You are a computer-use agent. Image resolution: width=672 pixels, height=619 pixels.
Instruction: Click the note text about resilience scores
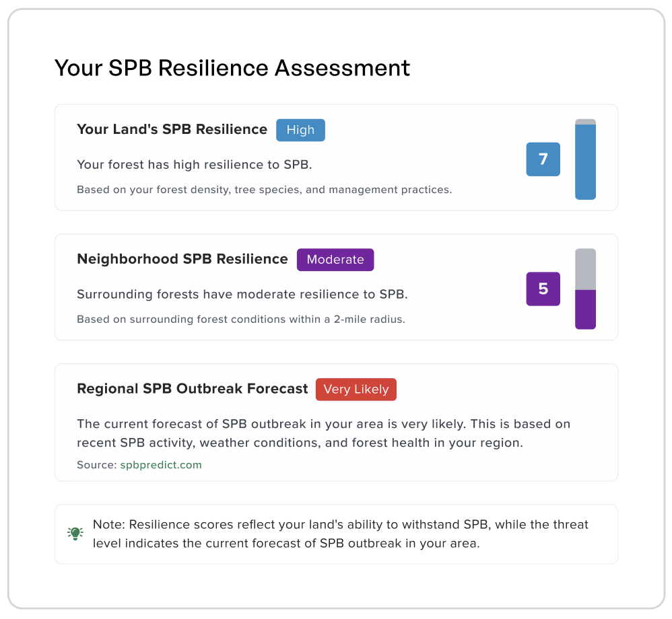tap(340, 534)
